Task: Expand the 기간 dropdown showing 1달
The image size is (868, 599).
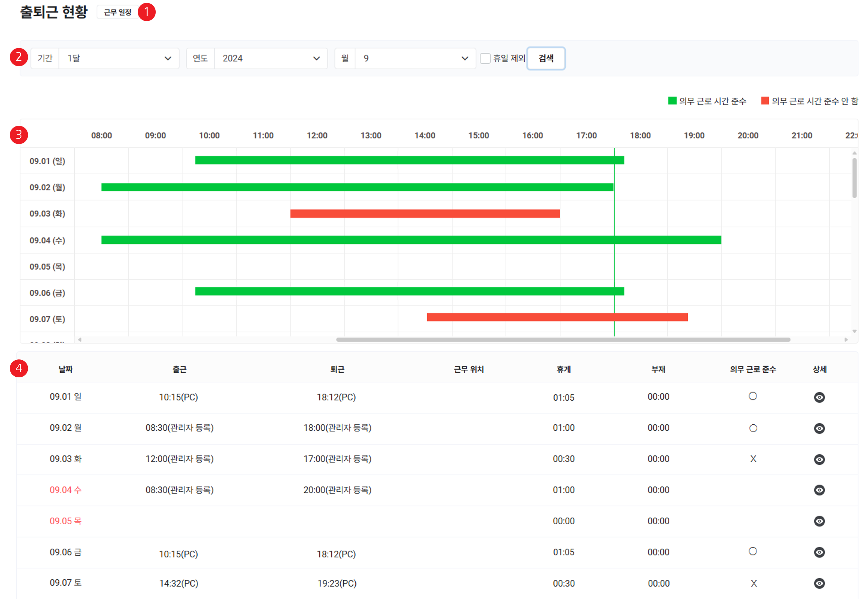Action: point(119,58)
